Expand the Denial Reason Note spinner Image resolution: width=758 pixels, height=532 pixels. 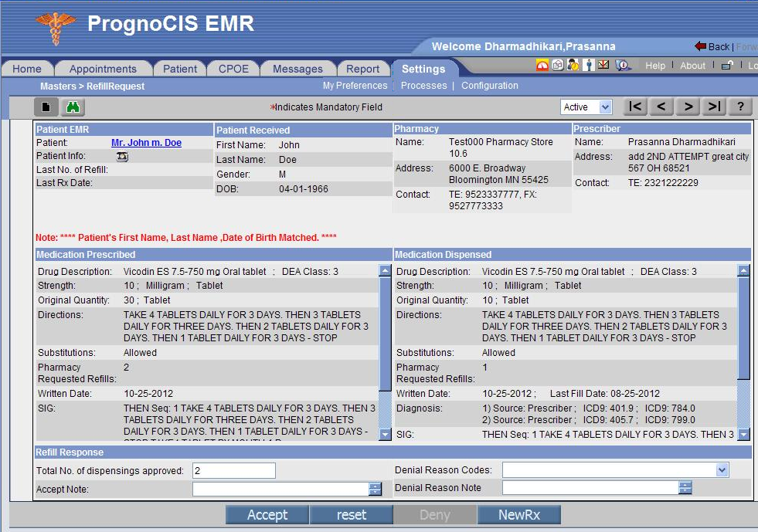pos(685,487)
